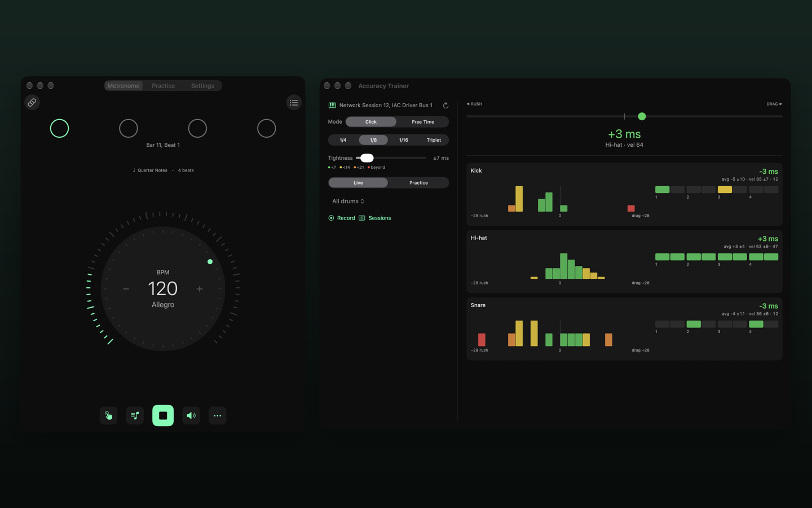Click the MIDI device icon beside Network Session
This screenshot has width=812, height=508.
(x=332, y=105)
